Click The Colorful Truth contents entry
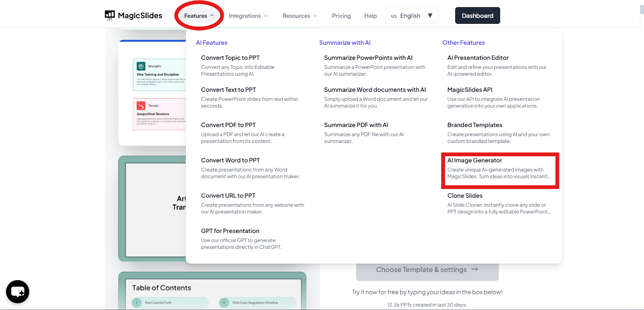Image resolution: width=644 pixels, height=310 pixels. [170, 303]
